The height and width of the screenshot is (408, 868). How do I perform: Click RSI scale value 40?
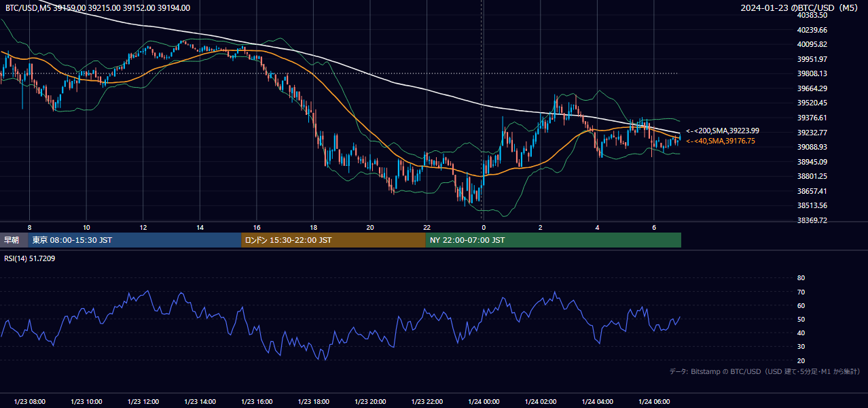point(801,333)
